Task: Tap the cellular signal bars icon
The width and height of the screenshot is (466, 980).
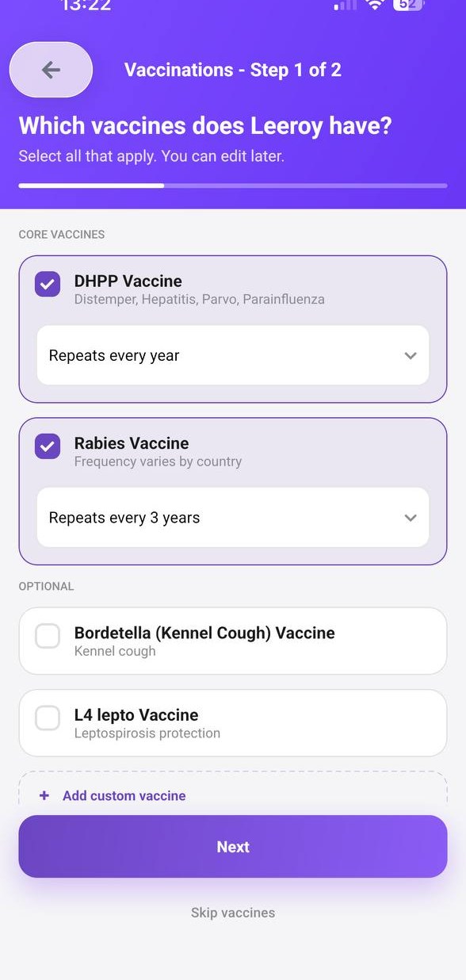Action: 346,5
